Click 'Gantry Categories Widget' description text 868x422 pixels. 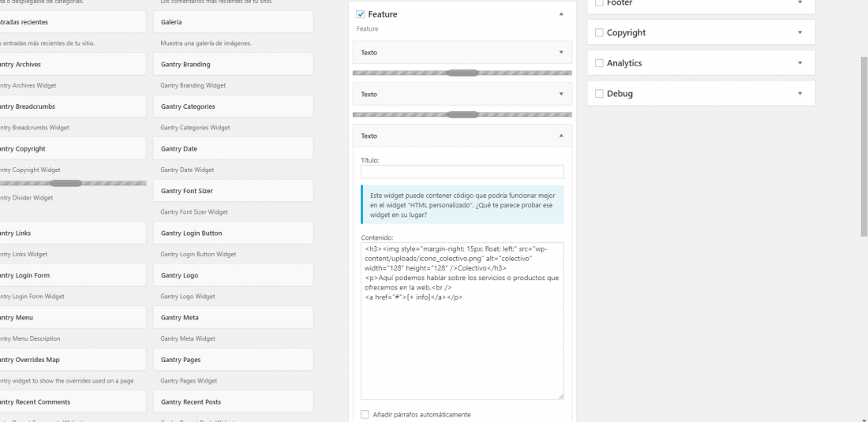coord(195,128)
